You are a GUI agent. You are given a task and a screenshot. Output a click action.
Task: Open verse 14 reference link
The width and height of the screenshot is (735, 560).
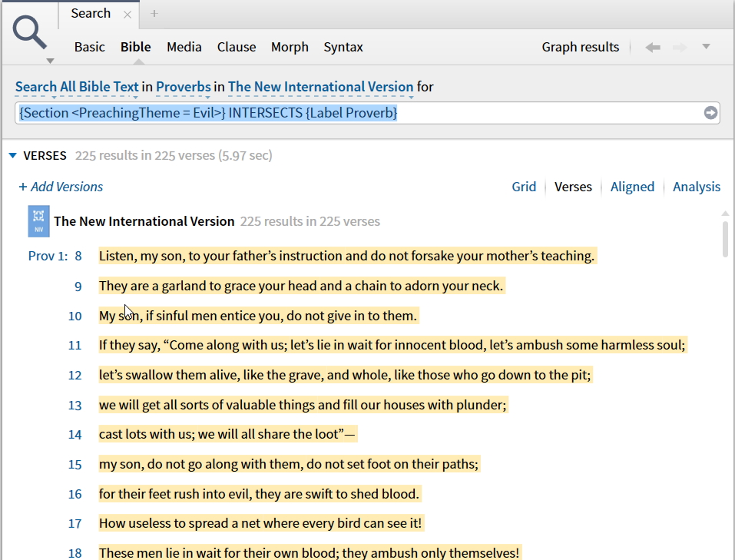(75, 435)
